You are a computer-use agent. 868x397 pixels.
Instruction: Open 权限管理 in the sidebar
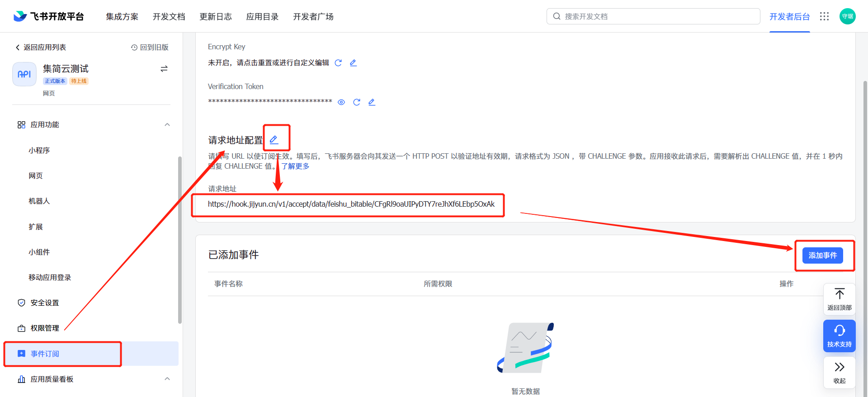point(45,328)
